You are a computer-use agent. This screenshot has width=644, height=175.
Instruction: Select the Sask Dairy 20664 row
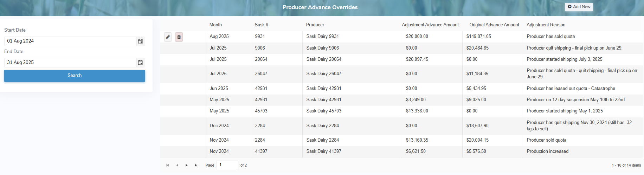point(324,59)
